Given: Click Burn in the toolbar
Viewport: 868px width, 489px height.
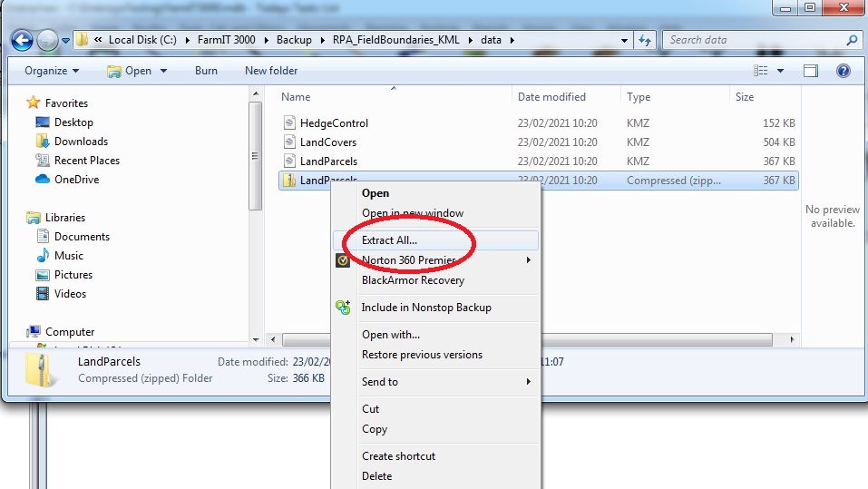Looking at the screenshot, I should click(206, 71).
